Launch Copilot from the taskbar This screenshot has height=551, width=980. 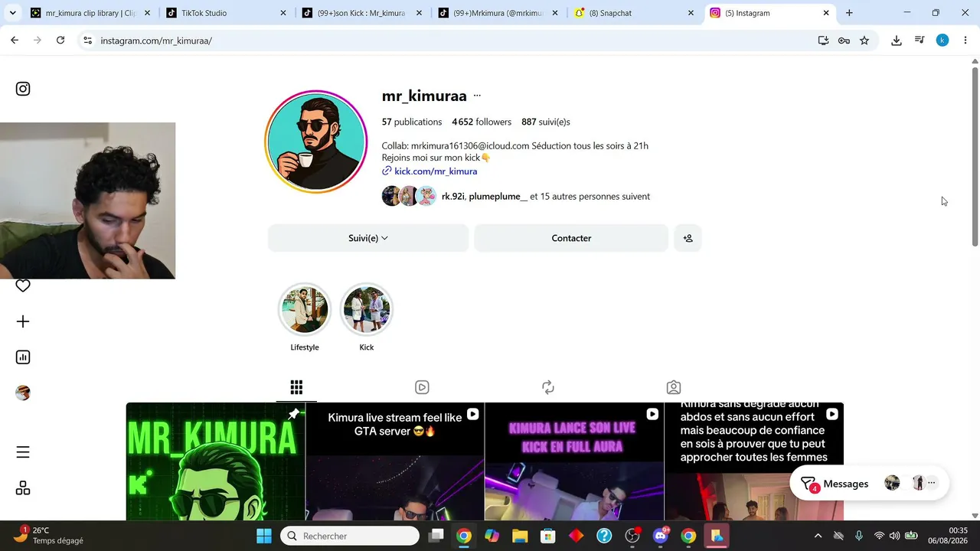click(x=492, y=536)
